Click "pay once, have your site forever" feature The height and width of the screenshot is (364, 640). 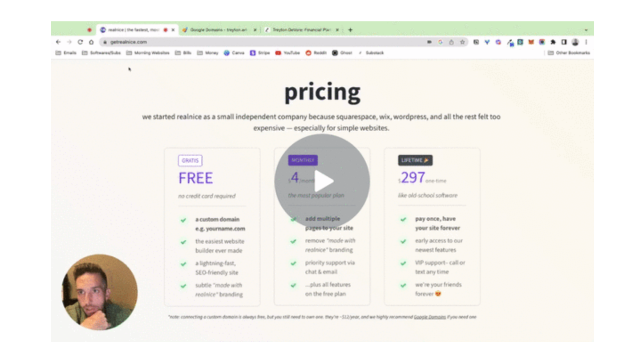(437, 223)
